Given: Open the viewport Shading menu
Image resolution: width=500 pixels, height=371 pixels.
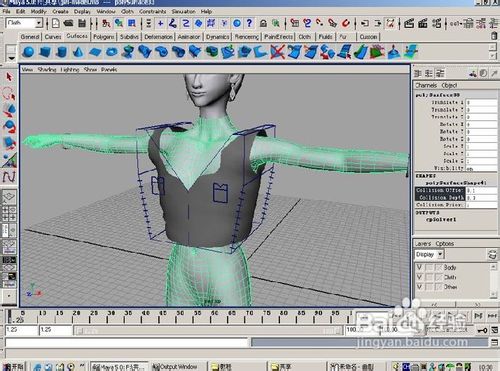Looking at the screenshot, I should 47,69.
